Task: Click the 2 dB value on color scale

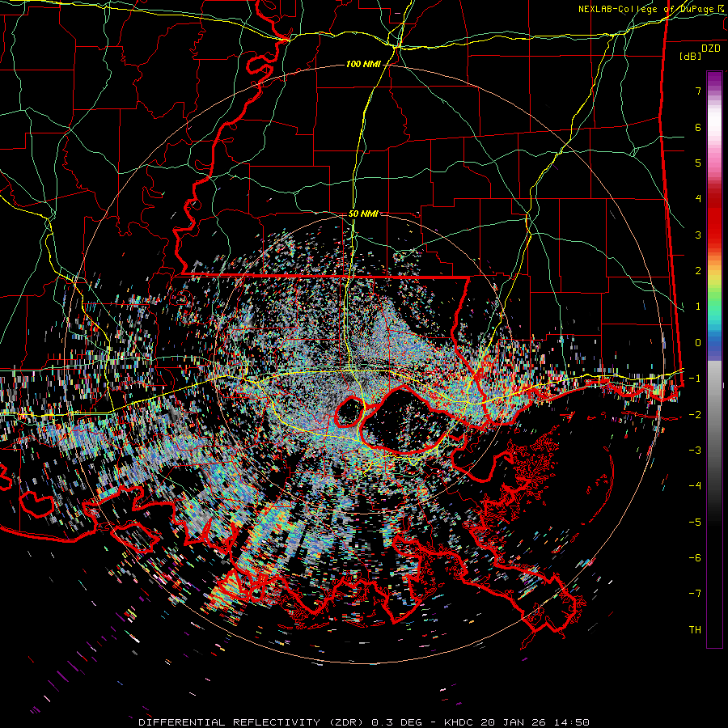Action: pyautogui.click(x=698, y=271)
